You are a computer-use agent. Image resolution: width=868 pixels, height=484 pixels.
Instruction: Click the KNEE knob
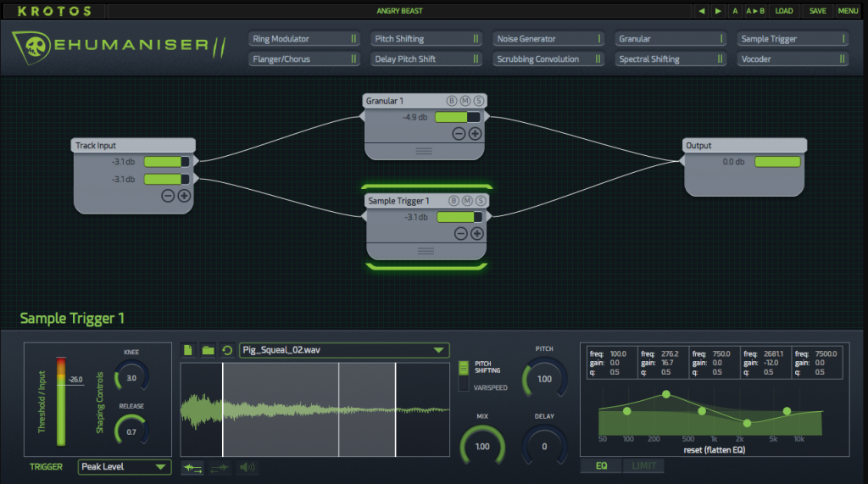point(131,378)
